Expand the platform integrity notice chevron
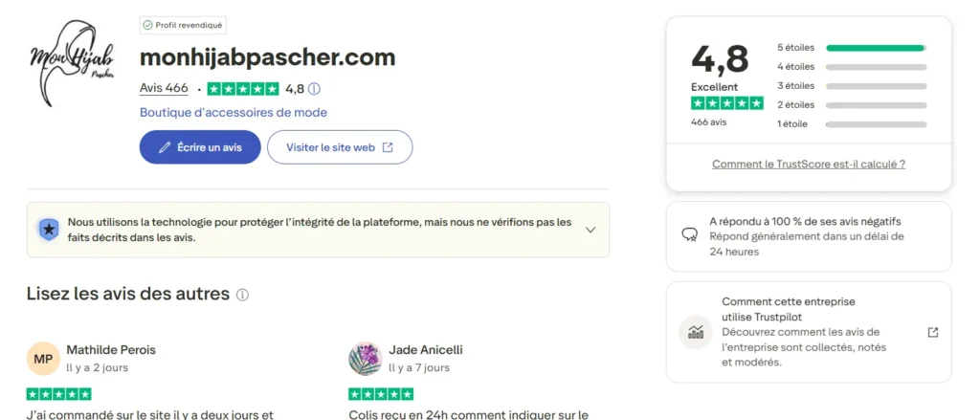The height and width of the screenshot is (420, 980). pyautogui.click(x=590, y=230)
